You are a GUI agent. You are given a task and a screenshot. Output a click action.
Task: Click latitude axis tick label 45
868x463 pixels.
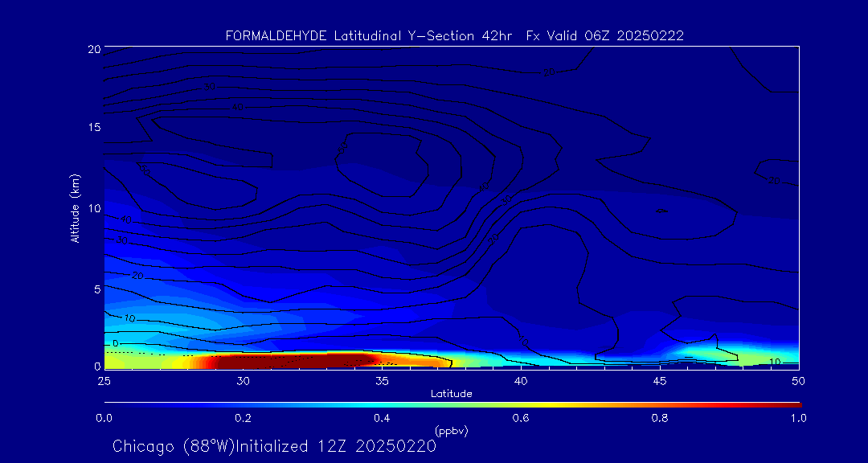(660, 380)
